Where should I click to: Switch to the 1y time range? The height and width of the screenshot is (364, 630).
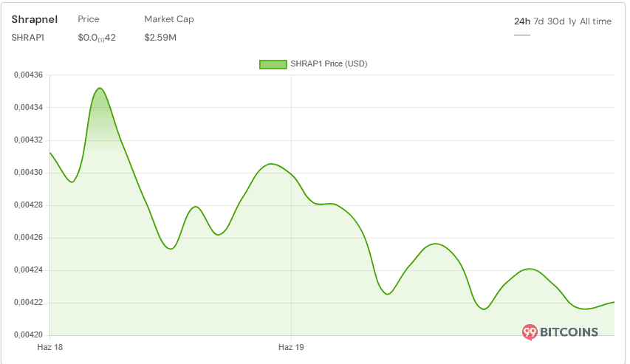click(x=572, y=21)
